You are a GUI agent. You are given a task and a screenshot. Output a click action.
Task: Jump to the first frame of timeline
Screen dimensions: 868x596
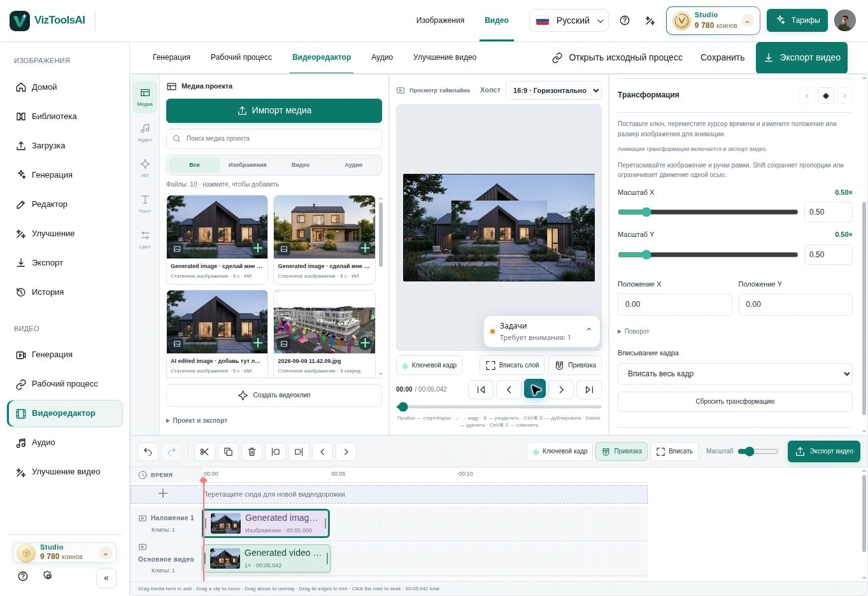pos(481,390)
